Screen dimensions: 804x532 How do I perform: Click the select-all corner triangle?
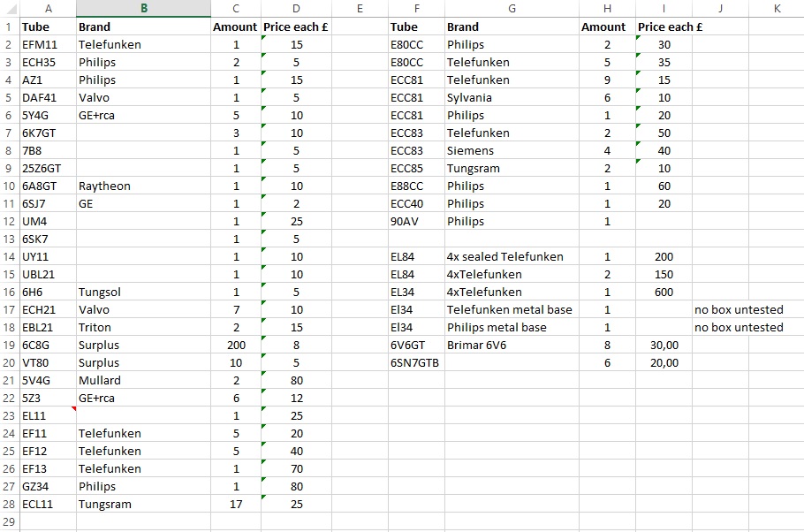point(10,8)
